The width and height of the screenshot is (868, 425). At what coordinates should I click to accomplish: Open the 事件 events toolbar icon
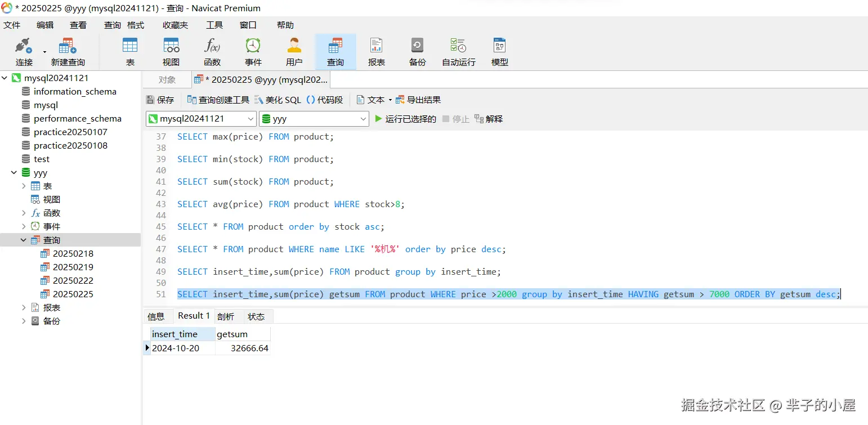(x=253, y=52)
